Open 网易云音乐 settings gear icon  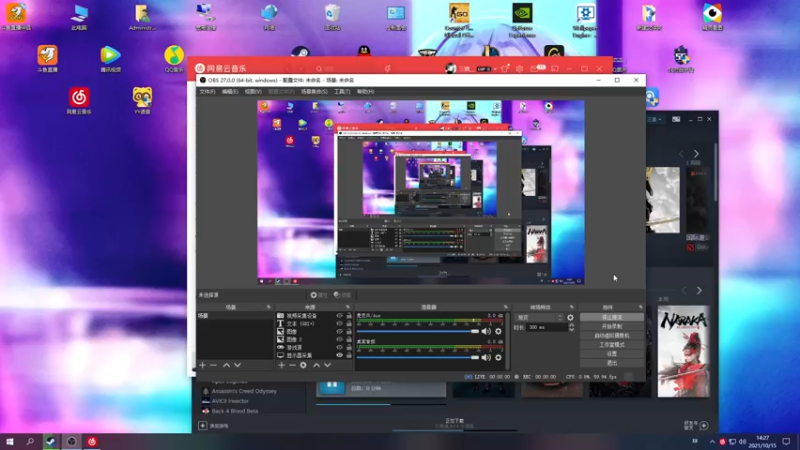coord(519,68)
